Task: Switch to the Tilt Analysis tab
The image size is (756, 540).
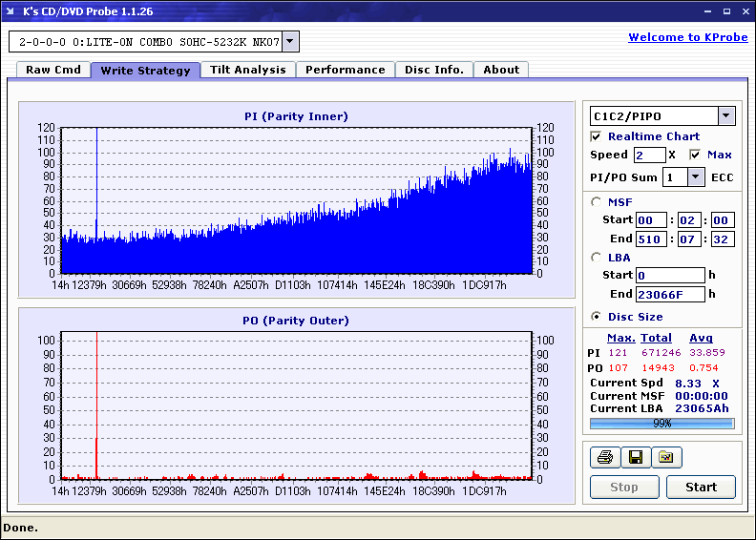Action: [x=247, y=70]
